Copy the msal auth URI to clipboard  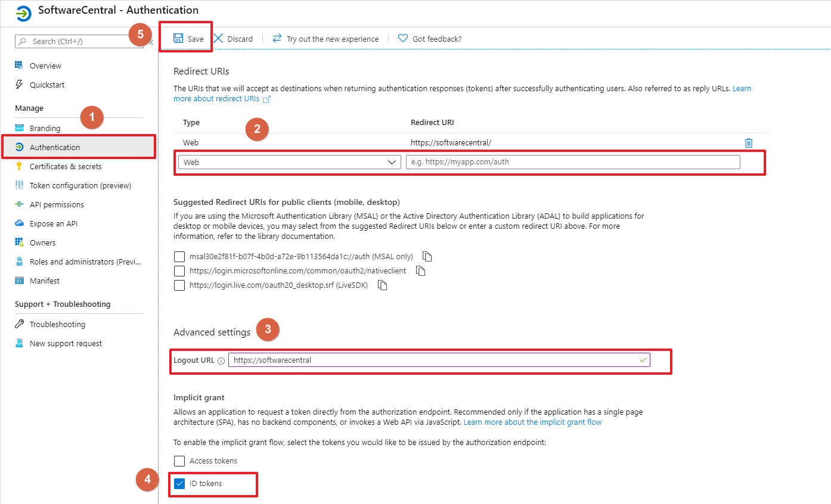tap(427, 257)
